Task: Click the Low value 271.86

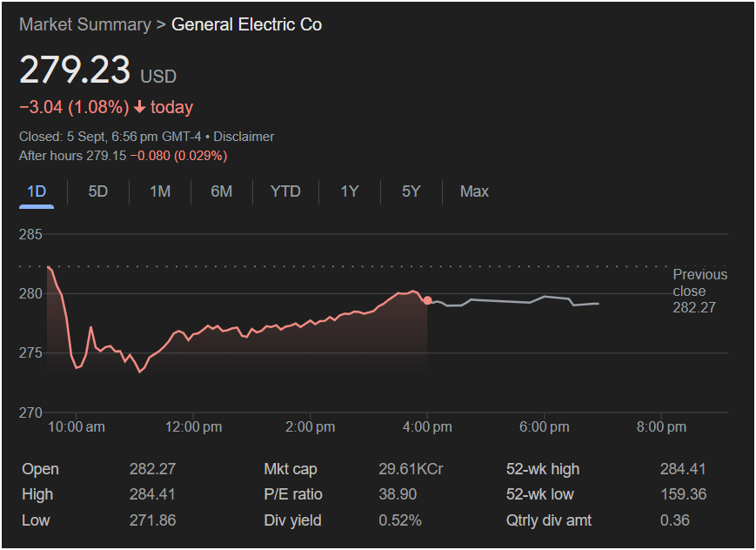Action: 152,520
